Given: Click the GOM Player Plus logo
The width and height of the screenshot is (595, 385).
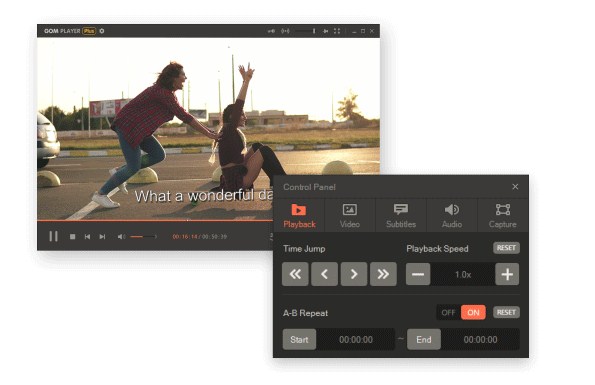Looking at the screenshot, I should click(70, 31).
